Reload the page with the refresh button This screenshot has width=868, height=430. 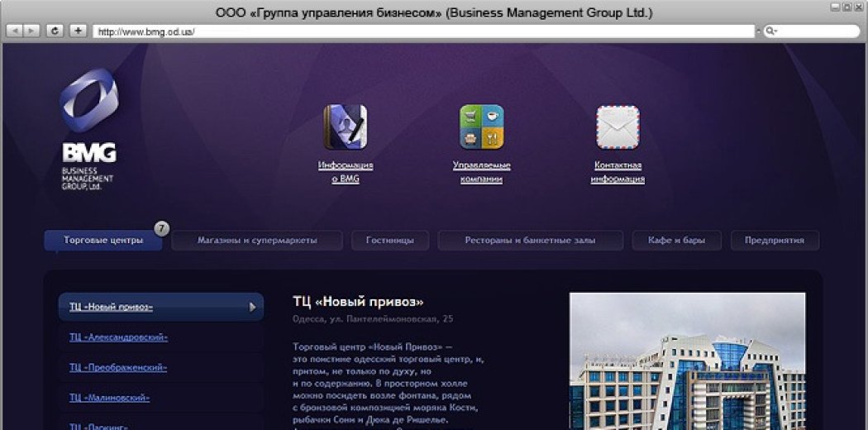[55, 31]
